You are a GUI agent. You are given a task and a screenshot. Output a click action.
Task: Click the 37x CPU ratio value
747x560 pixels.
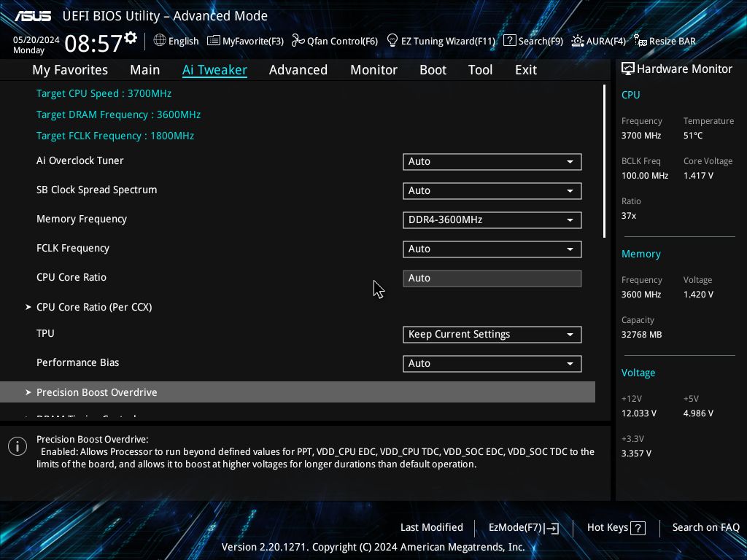(x=629, y=216)
